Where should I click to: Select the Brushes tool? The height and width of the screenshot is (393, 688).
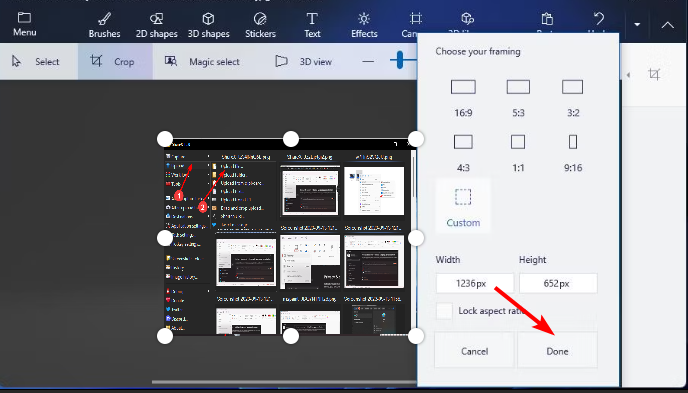point(104,25)
